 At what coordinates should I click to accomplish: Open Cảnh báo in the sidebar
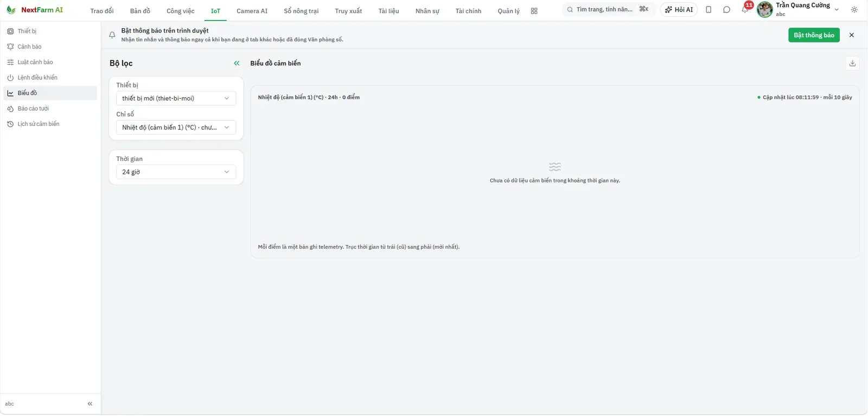tap(50, 47)
